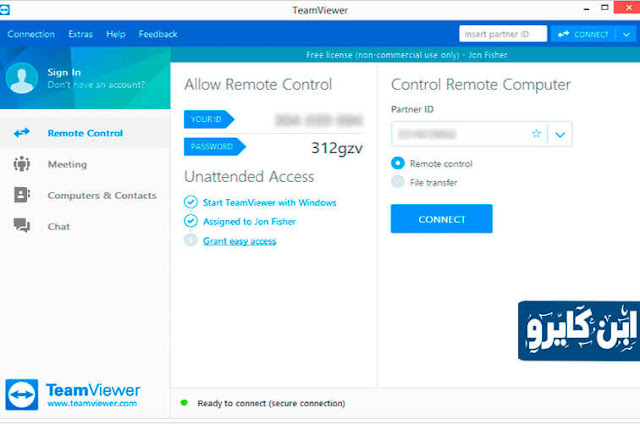The width and height of the screenshot is (640, 425).
Task: Maximize the TeamViewer window
Action: point(605,7)
